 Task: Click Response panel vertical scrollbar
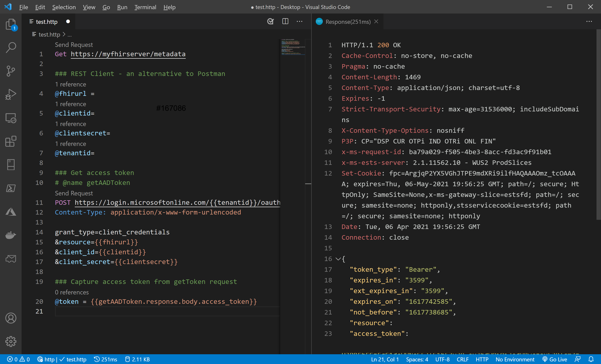pos(598,125)
